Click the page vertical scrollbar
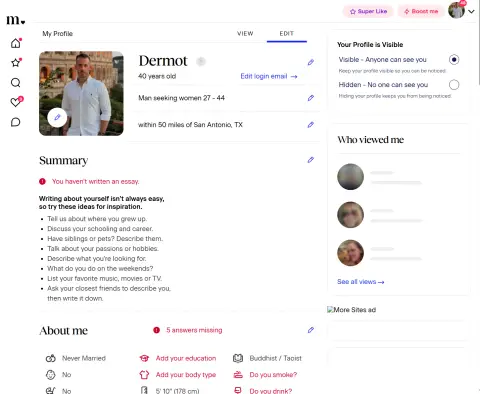 click(x=479, y=43)
